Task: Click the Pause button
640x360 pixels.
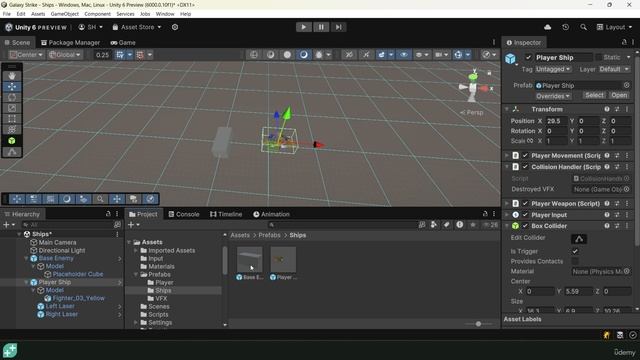Action: [x=321, y=27]
